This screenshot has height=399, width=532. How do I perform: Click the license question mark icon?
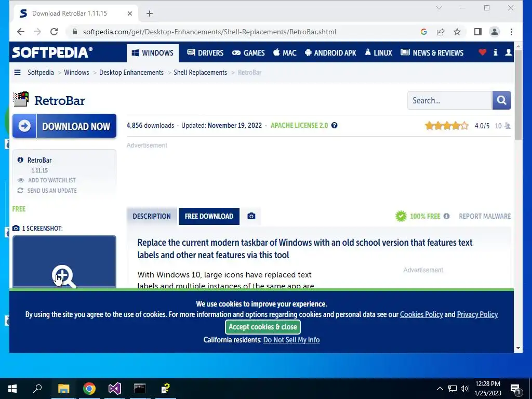point(334,126)
